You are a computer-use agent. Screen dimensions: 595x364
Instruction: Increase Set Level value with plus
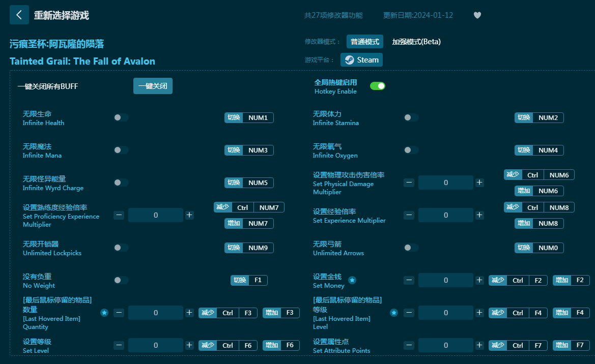pyautogui.click(x=189, y=345)
